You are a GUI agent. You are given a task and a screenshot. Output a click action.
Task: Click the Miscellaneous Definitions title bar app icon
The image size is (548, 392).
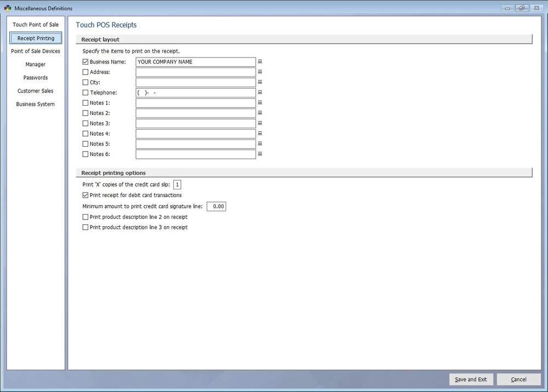click(7, 8)
